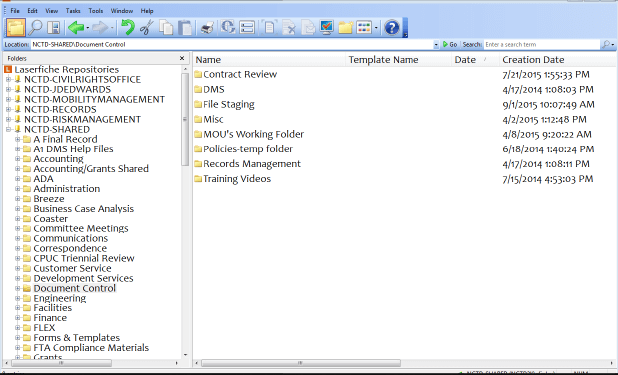Image resolution: width=618 pixels, height=375 pixels.
Task: Select the File Staging folder
Action: pos(229,104)
